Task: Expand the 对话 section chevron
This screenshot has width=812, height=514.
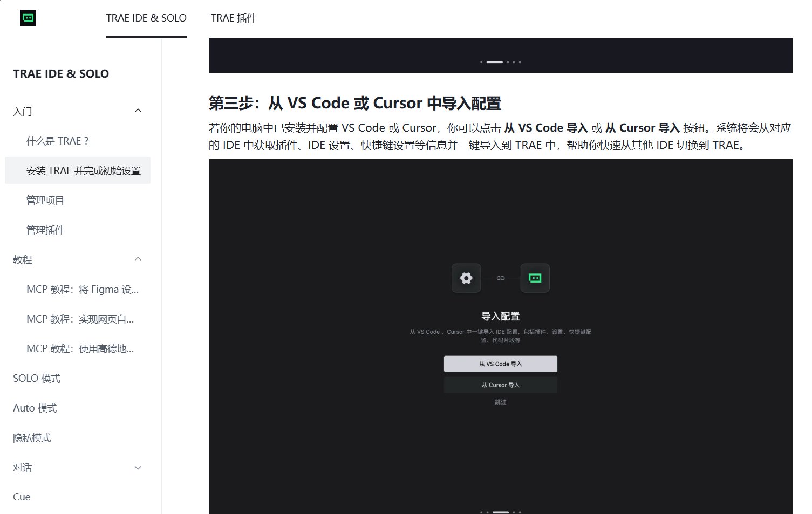Action: pyautogui.click(x=138, y=468)
